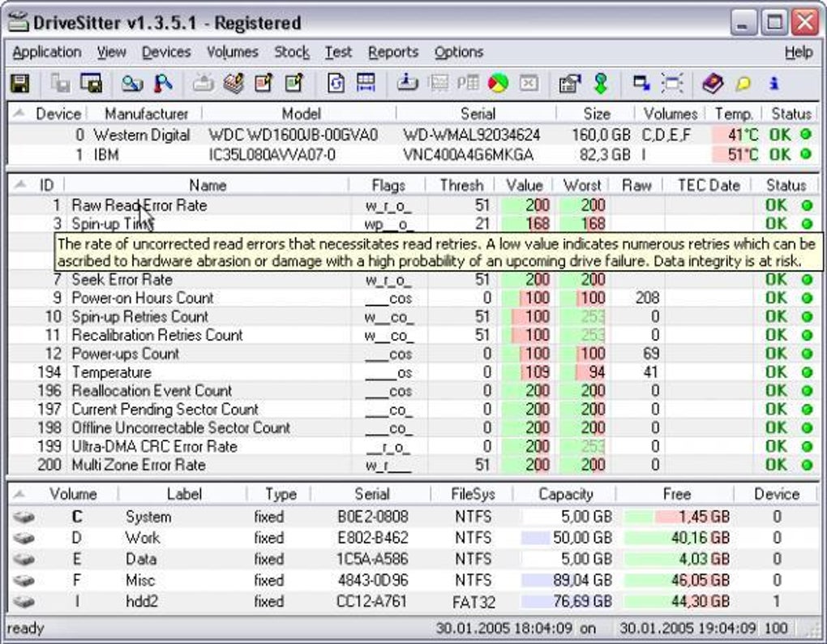The width and height of the screenshot is (827, 644).
Task: Click the yellow speech bubble tip icon
Action: [x=743, y=84]
